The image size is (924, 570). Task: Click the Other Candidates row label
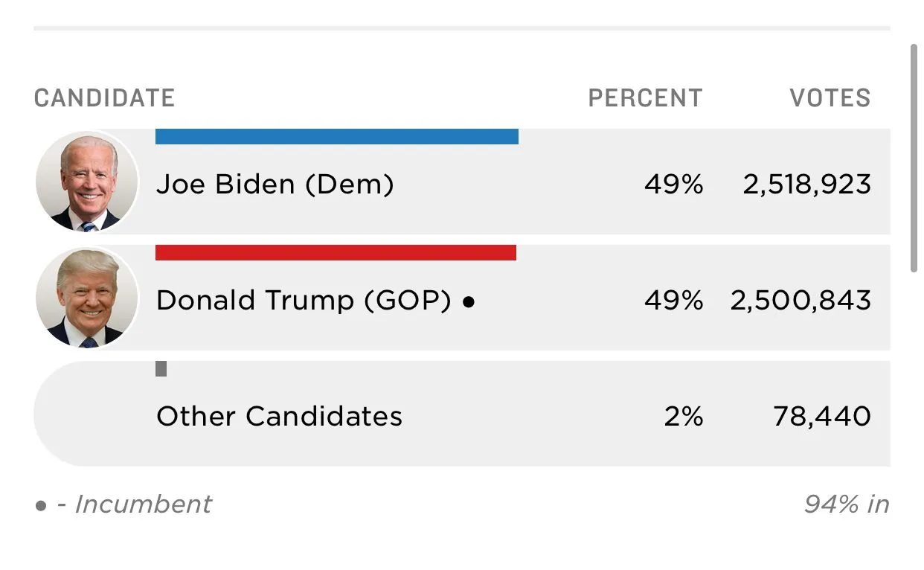[279, 416]
